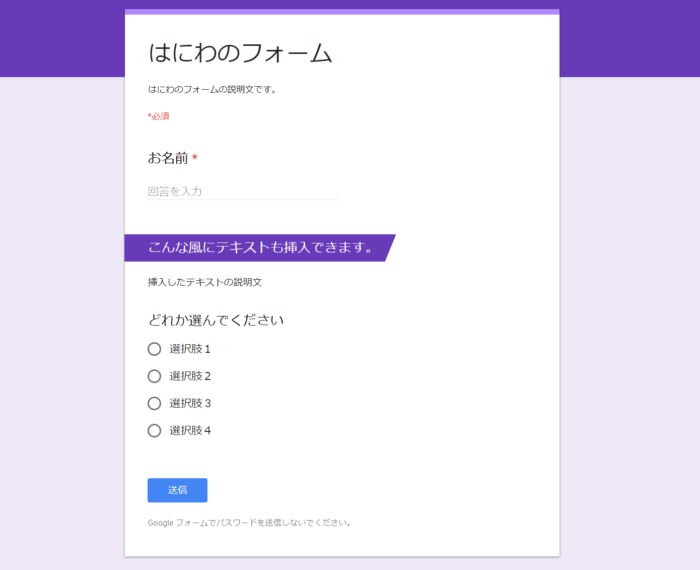Screen dimensions: 700x570
Task: Click the Google フォーム password warning footer text
Action: [249, 522]
